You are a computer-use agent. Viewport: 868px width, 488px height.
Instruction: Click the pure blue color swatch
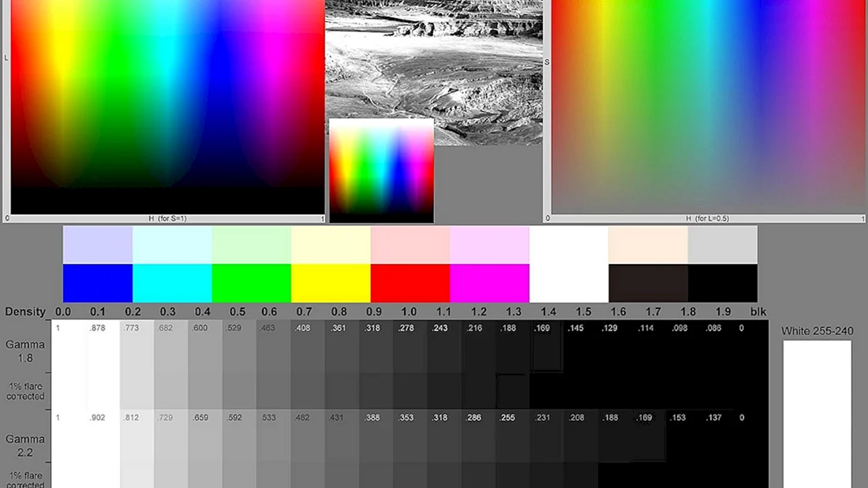tap(97, 283)
